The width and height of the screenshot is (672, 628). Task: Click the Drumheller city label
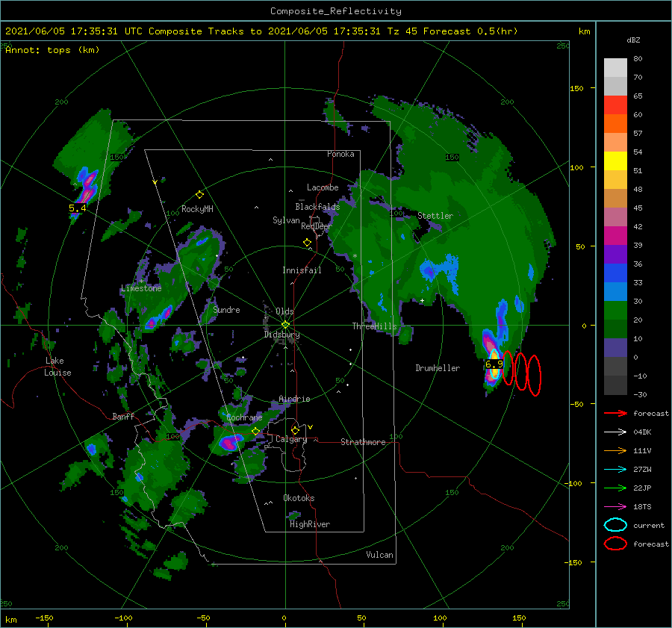(x=438, y=368)
